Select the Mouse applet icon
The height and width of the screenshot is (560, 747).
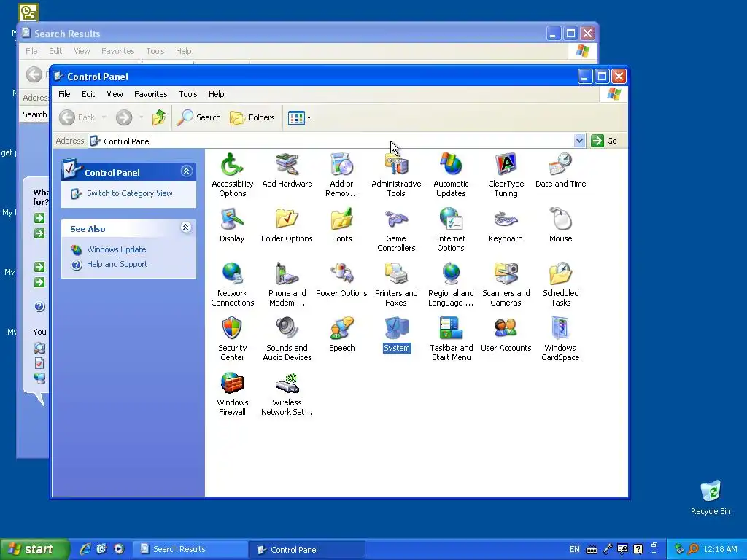click(560, 219)
